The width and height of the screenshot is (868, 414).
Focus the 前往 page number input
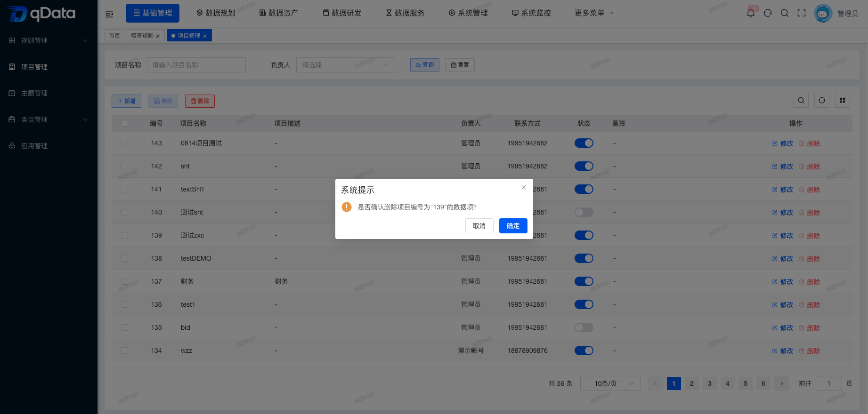click(829, 383)
